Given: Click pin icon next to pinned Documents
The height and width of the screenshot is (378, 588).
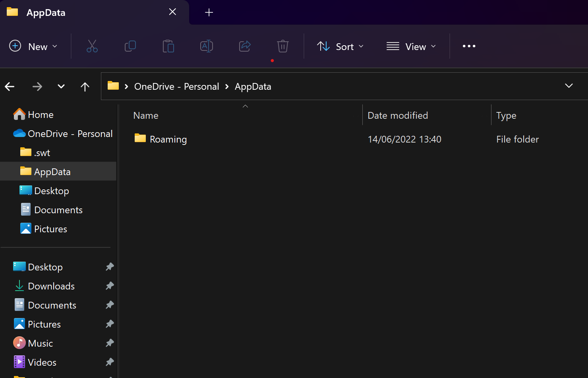Looking at the screenshot, I should [x=110, y=305].
